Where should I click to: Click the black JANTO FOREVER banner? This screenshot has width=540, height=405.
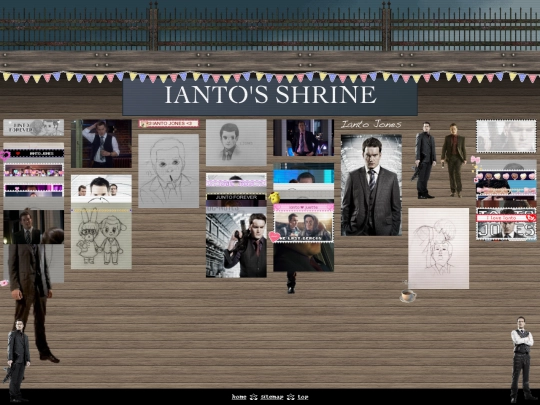(236, 197)
